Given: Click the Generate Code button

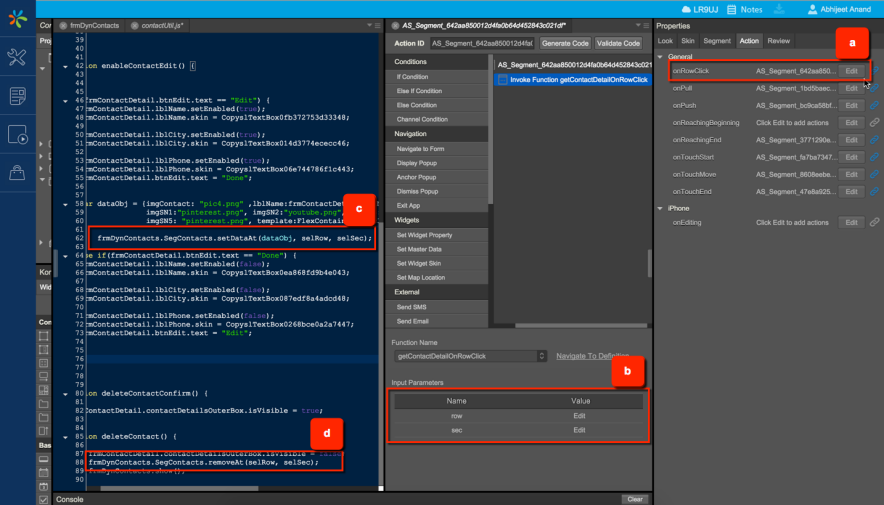Looking at the screenshot, I should (565, 43).
